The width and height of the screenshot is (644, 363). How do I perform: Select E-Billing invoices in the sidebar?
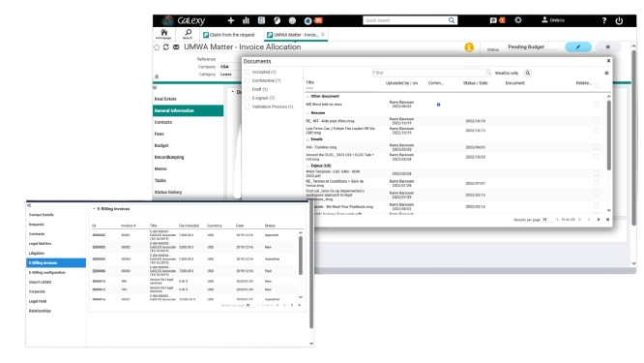56,262
